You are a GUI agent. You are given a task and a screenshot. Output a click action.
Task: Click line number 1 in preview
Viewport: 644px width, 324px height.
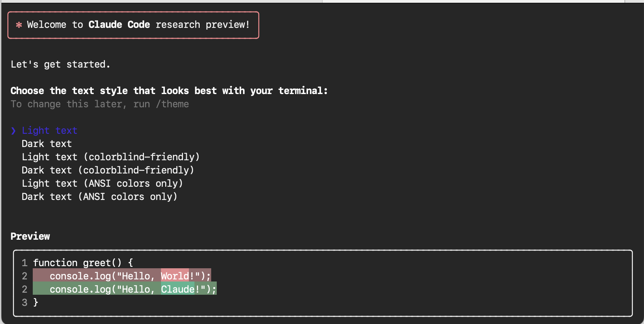pyautogui.click(x=24, y=263)
